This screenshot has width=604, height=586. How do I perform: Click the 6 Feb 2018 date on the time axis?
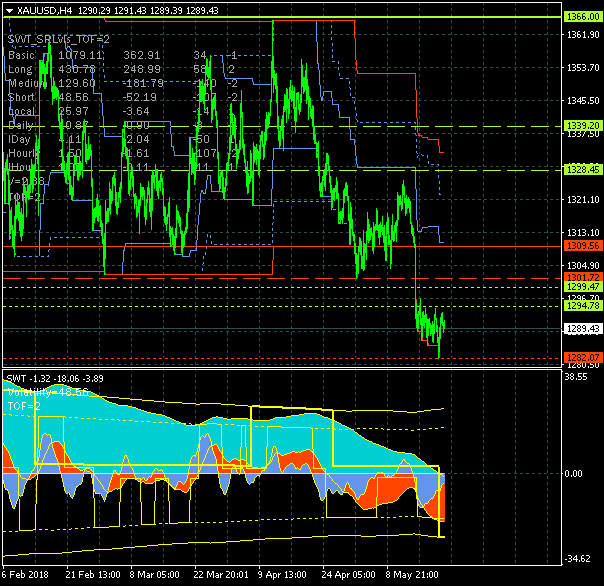point(25,575)
